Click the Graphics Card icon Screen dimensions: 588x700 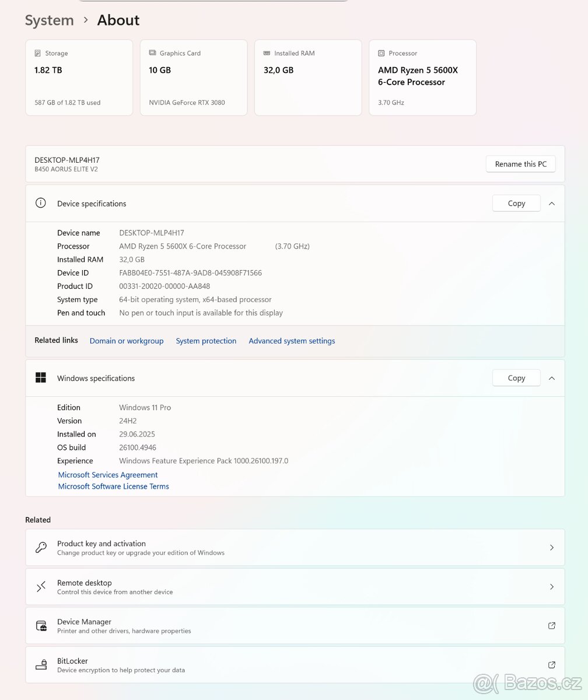(152, 53)
